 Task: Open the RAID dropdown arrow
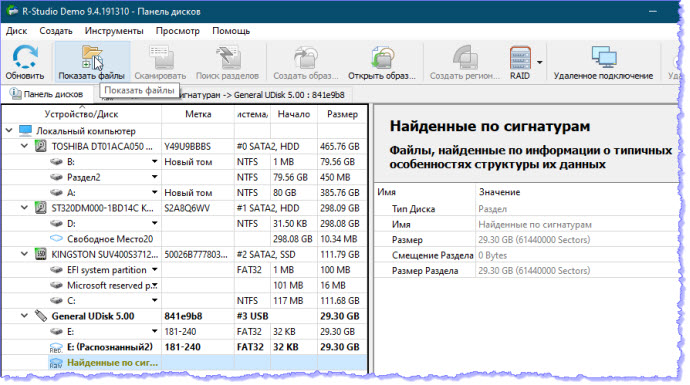540,62
